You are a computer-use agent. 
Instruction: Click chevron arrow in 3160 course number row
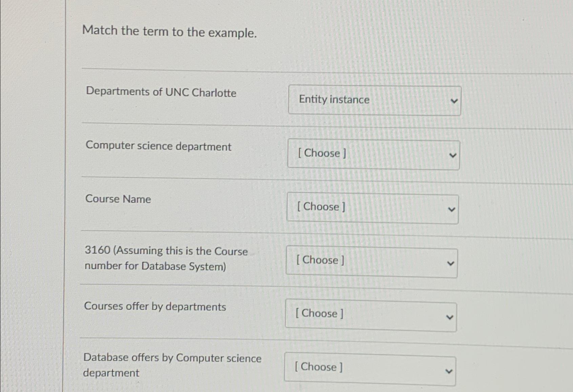(450, 263)
